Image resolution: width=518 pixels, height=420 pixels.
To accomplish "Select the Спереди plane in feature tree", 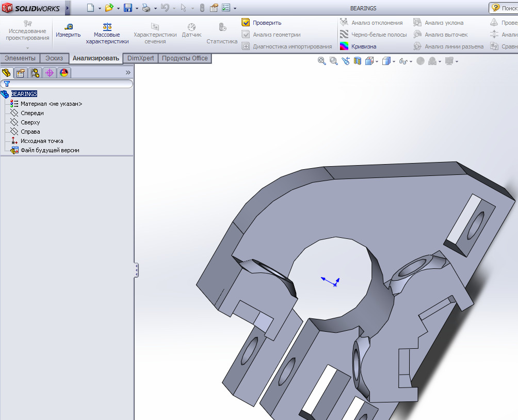I will 32,113.
